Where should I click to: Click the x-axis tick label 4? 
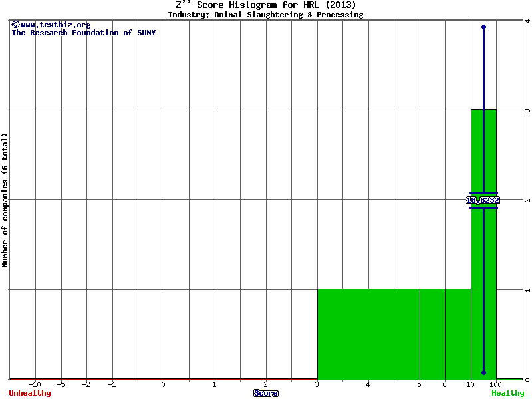point(368,384)
